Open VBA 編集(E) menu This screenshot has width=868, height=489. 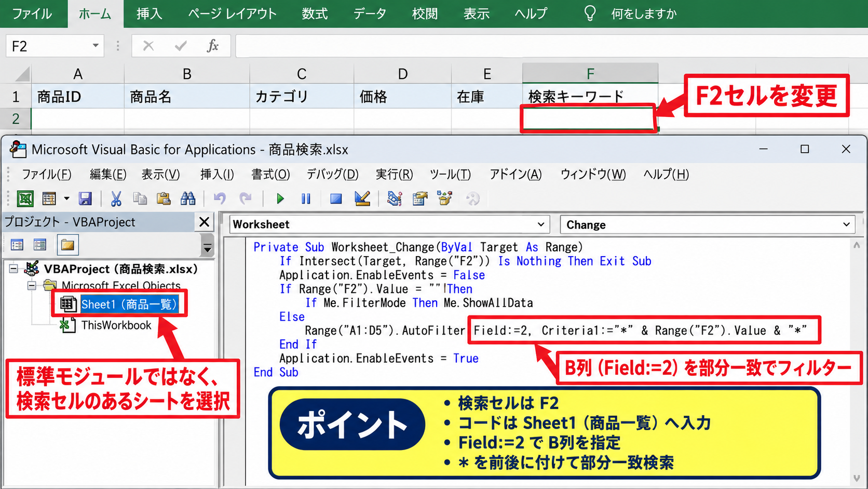108,174
